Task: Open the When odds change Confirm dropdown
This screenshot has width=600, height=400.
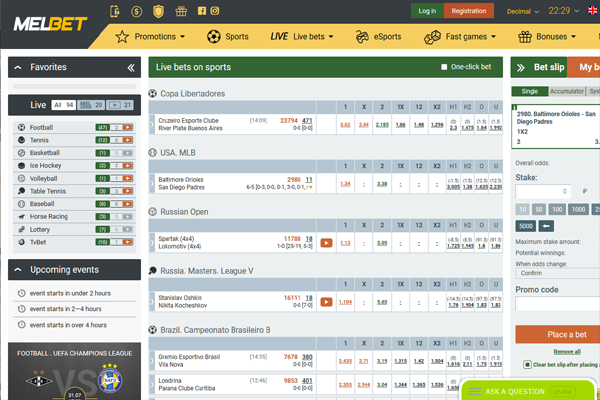Action: (x=558, y=273)
